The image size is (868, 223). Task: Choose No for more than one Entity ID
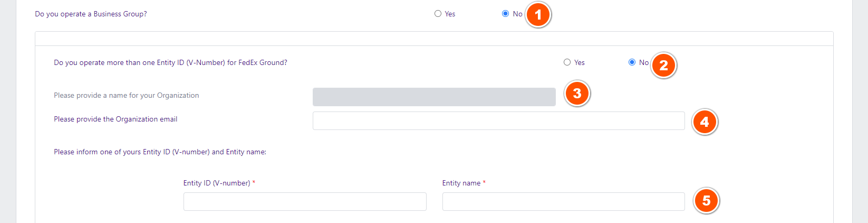[632, 62]
